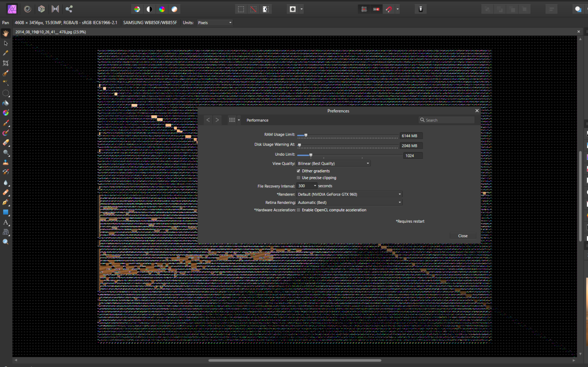Screen dimensions: 588x367
Task: Change the Retina Rendering setting
Action: point(349,202)
